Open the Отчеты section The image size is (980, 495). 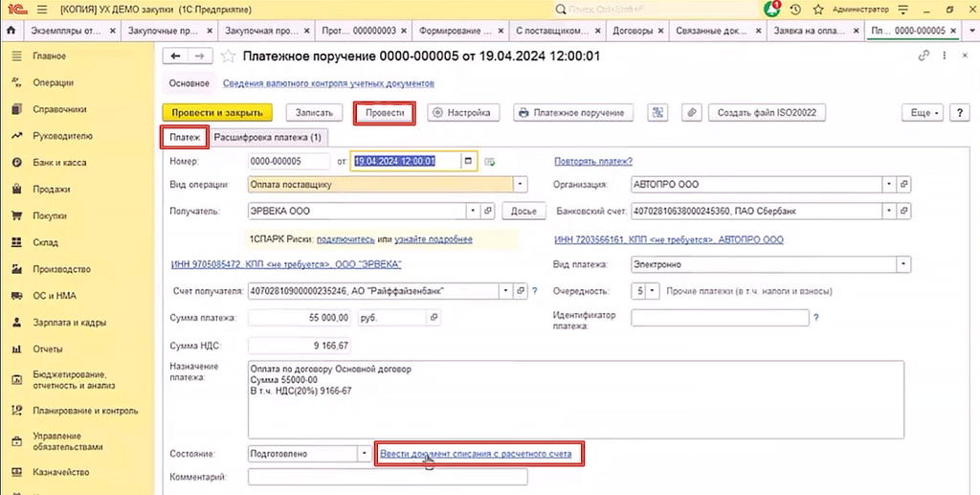coord(48,349)
